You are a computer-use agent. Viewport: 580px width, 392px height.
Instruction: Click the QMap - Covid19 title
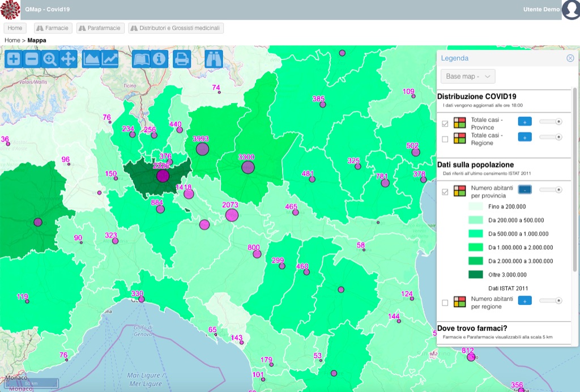coord(48,9)
